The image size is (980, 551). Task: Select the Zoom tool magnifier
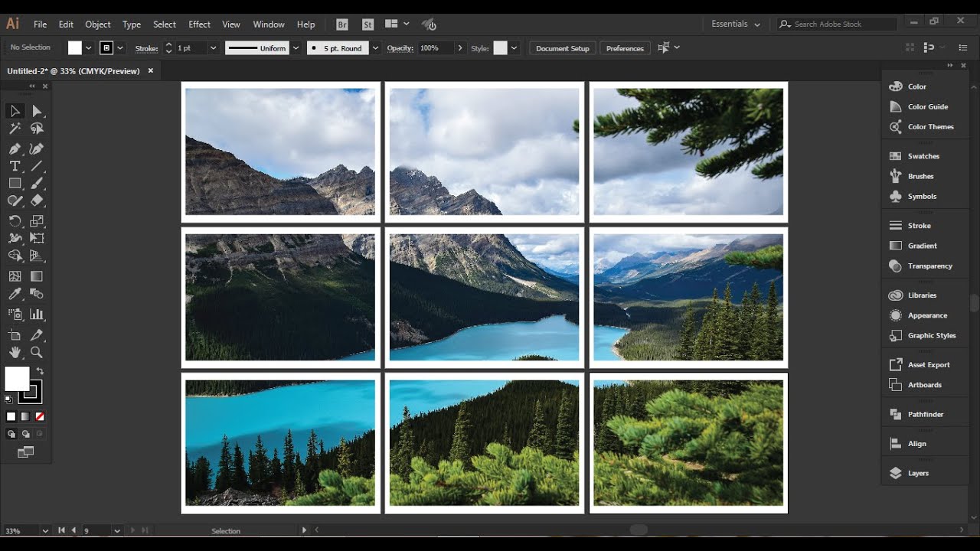(x=37, y=353)
